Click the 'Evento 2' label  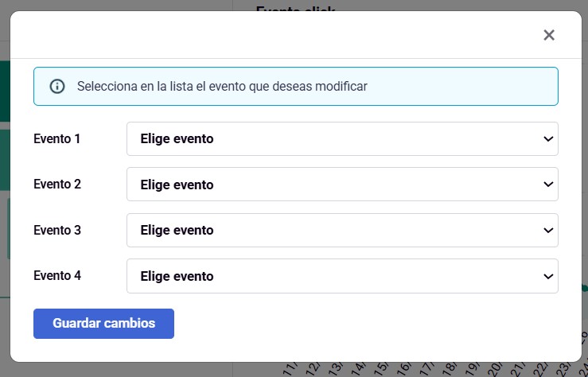tap(57, 184)
